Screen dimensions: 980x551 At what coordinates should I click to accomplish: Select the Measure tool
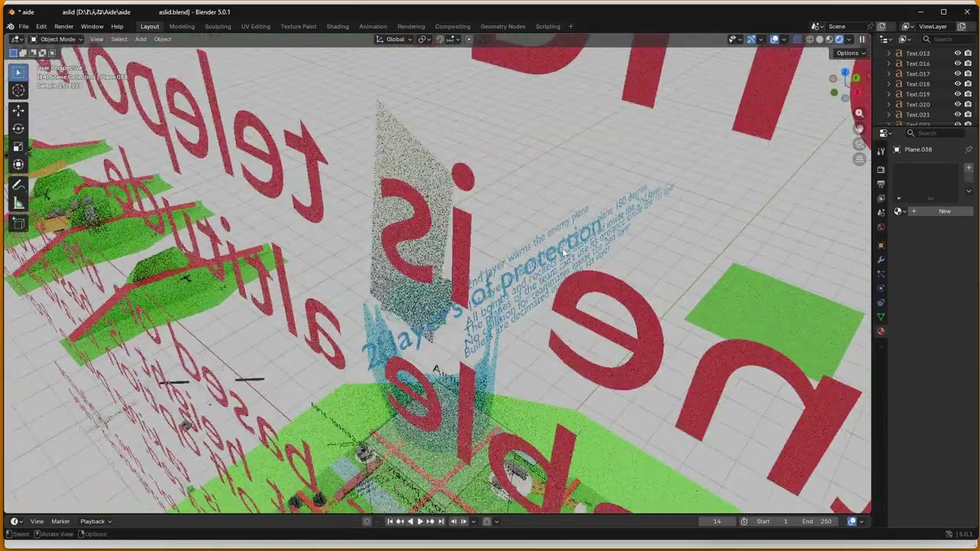click(x=18, y=203)
